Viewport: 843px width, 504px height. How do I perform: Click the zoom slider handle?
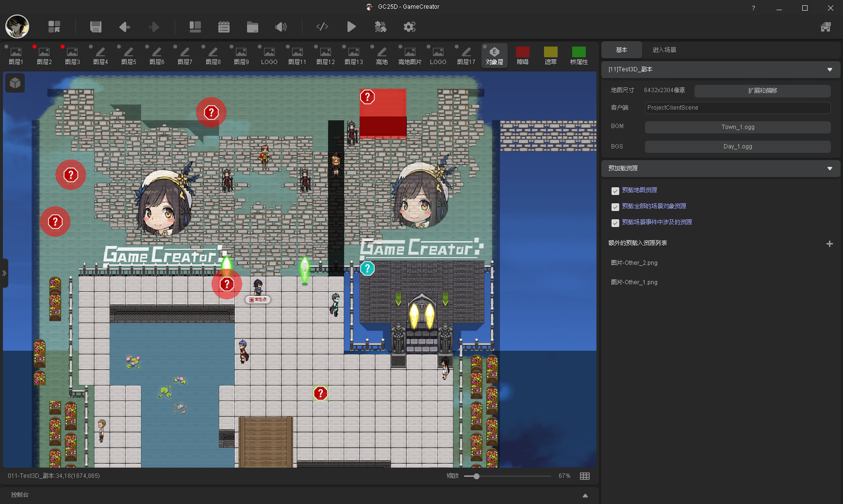(x=477, y=476)
